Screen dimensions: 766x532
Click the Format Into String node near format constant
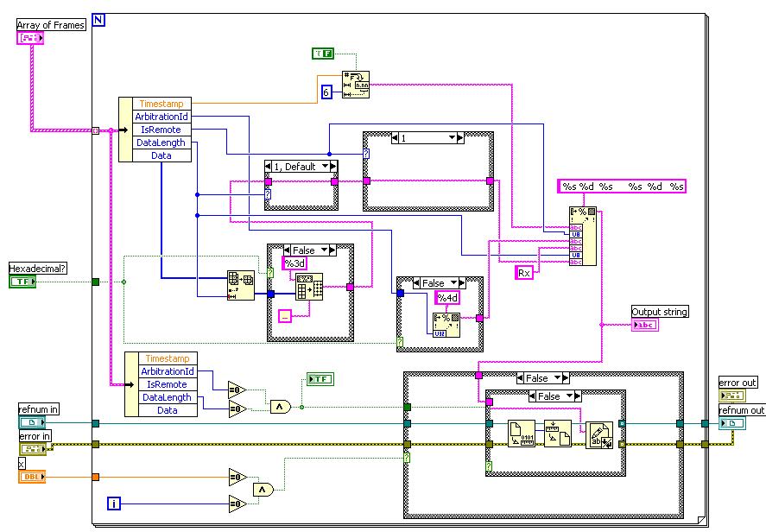click(582, 236)
